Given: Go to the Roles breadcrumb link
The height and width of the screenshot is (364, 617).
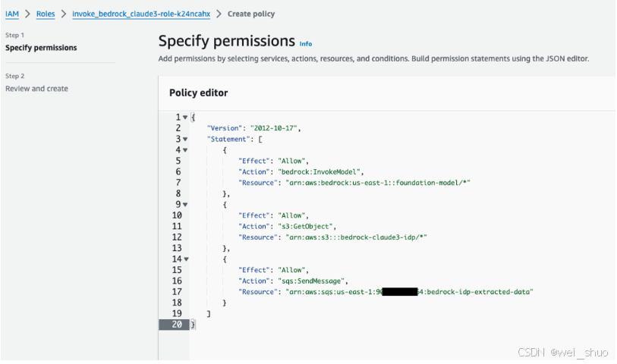Looking at the screenshot, I should click(x=46, y=14).
